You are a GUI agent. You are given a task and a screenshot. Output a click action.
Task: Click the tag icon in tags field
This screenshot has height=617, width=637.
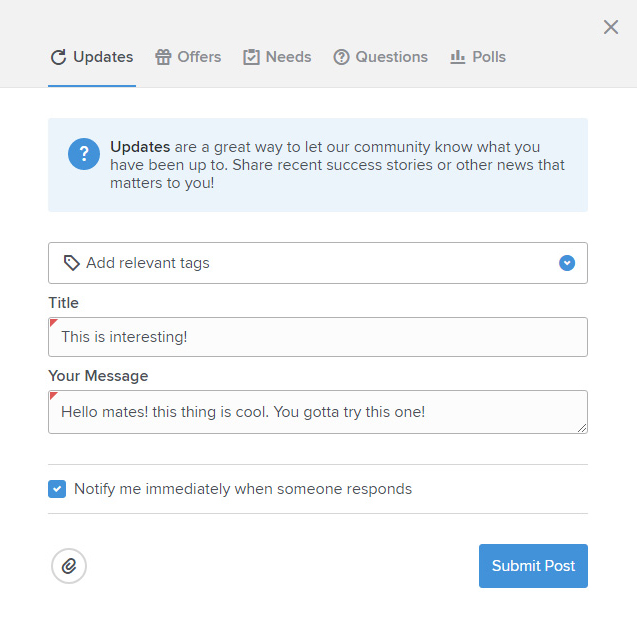(71, 263)
